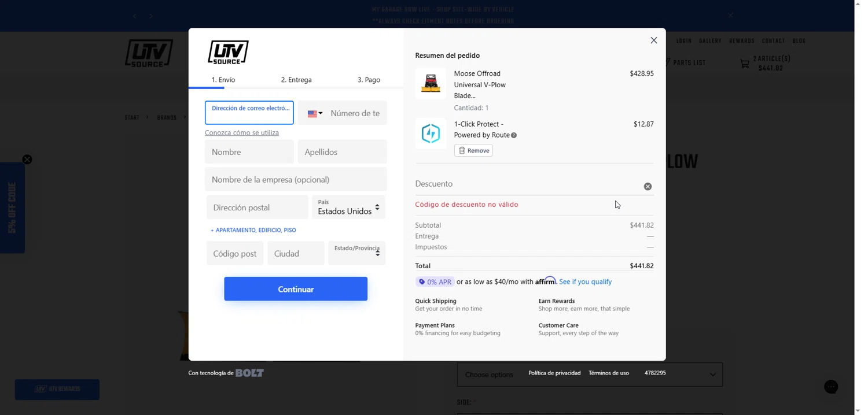
Task: Click the page scrollbar up arrow
Action: 859,4
